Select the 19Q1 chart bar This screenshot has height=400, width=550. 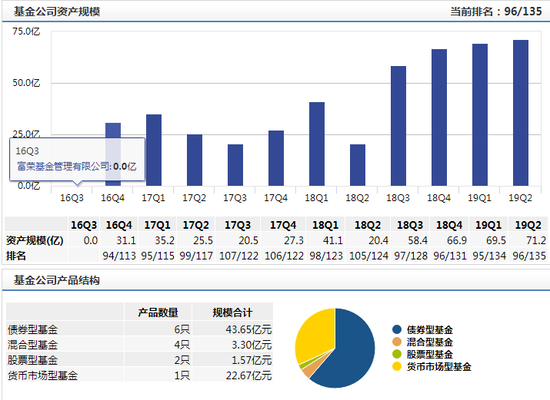click(x=480, y=115)
